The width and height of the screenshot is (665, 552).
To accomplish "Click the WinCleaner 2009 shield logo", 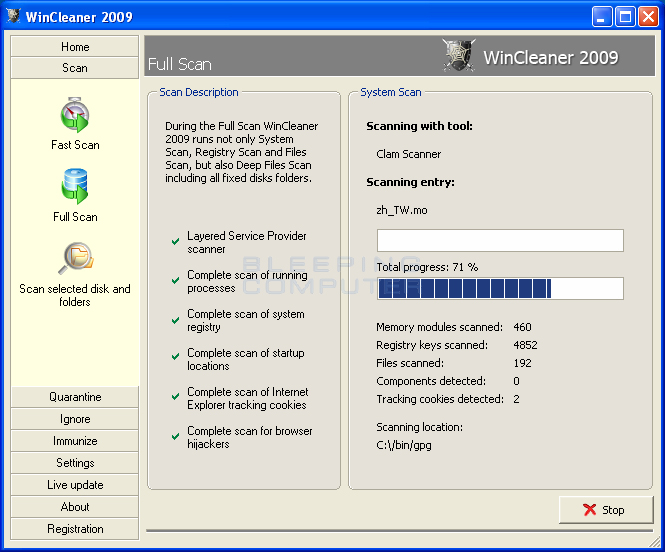I will point(458,55).
